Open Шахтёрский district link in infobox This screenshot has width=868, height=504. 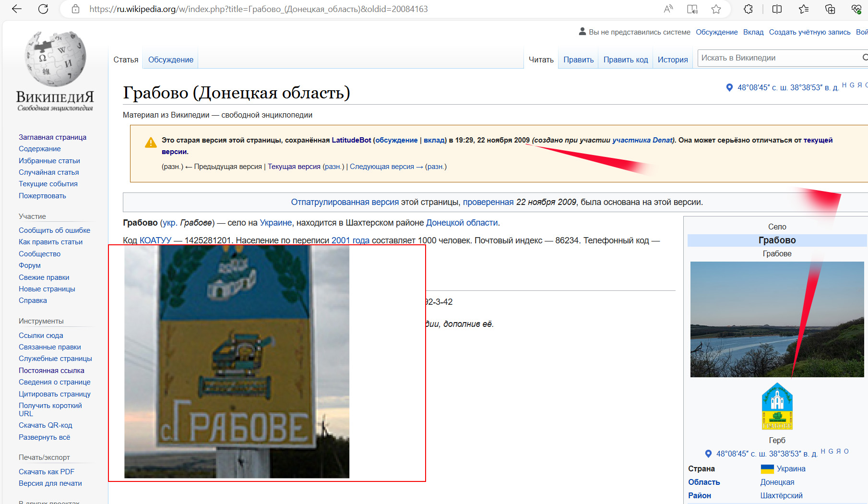pyautogui.click(x=781, y=495)
